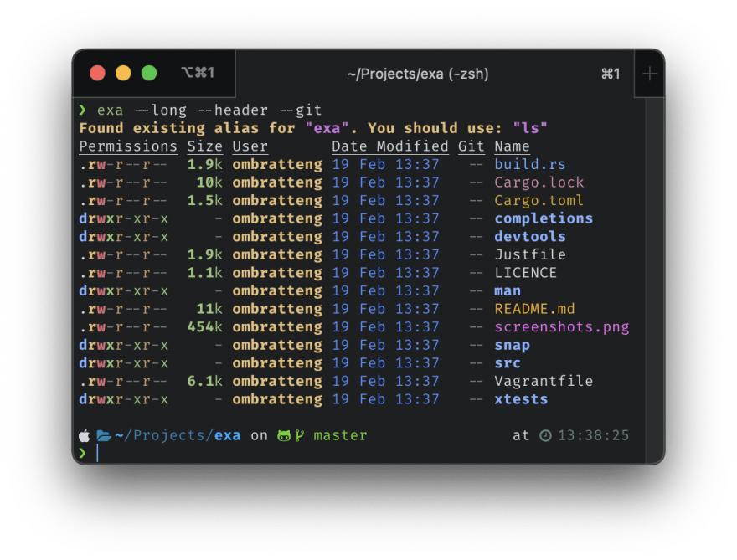
Task: Click the Permissions column header
Action: [x=128, y=146]
